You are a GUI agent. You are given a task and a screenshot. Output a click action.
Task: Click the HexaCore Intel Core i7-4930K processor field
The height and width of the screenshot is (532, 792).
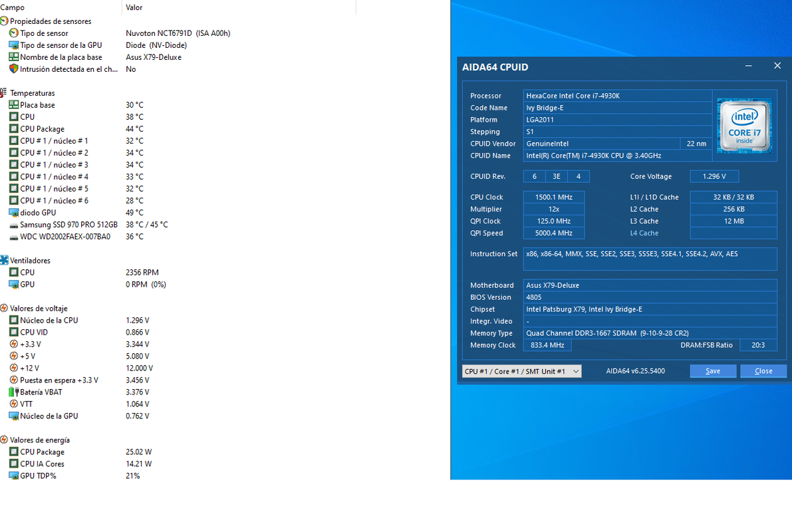(x=618, y=96)
